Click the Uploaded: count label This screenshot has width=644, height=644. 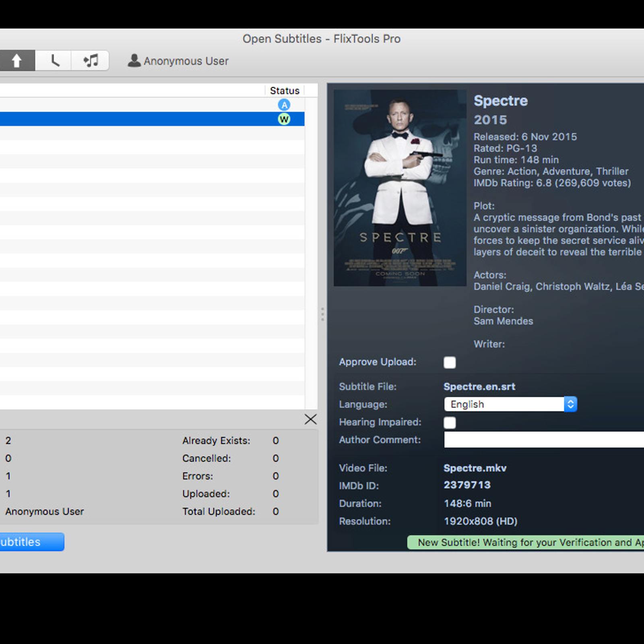pyautogui.click(x=206, y=494)
